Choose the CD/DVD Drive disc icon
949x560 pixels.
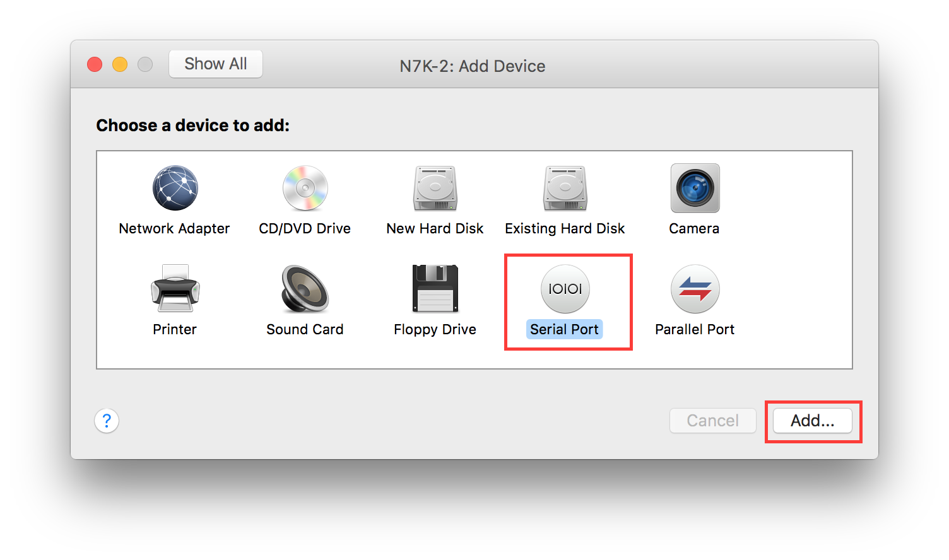click(x=305, y=188)
